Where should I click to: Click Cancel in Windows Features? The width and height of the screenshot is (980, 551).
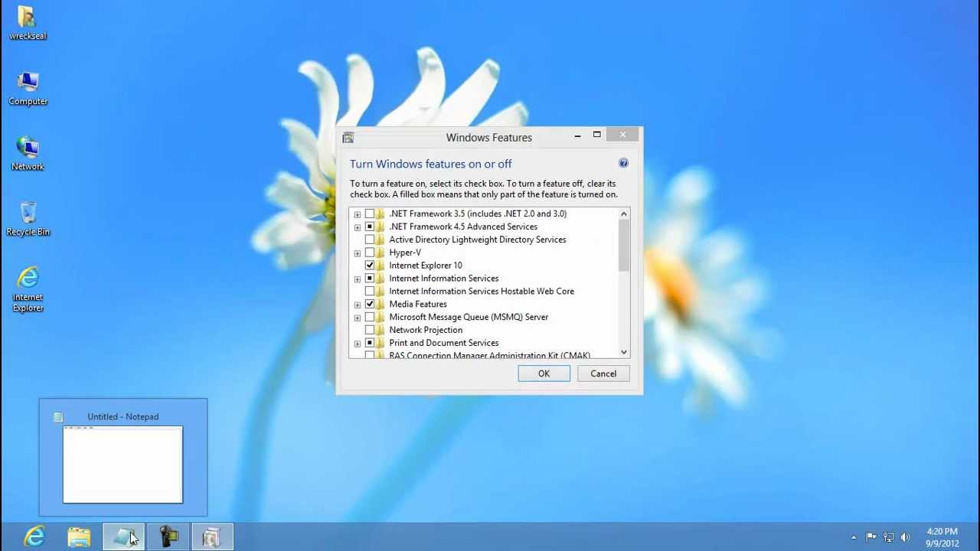(603, 373)
